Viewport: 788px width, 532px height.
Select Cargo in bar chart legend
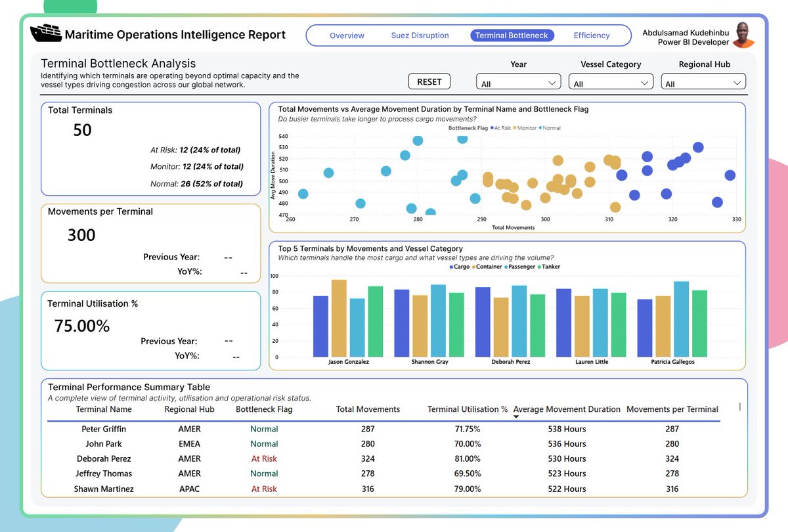[460, 267]
